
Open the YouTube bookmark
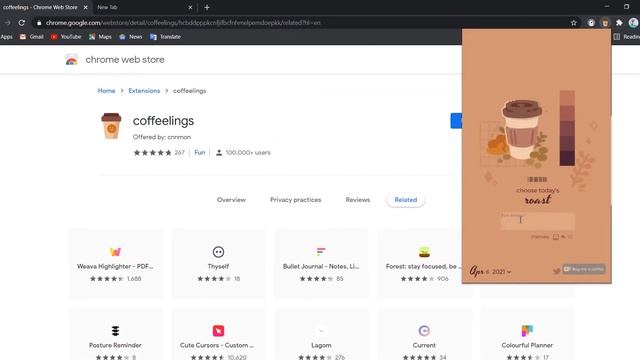tap(66, 37)
